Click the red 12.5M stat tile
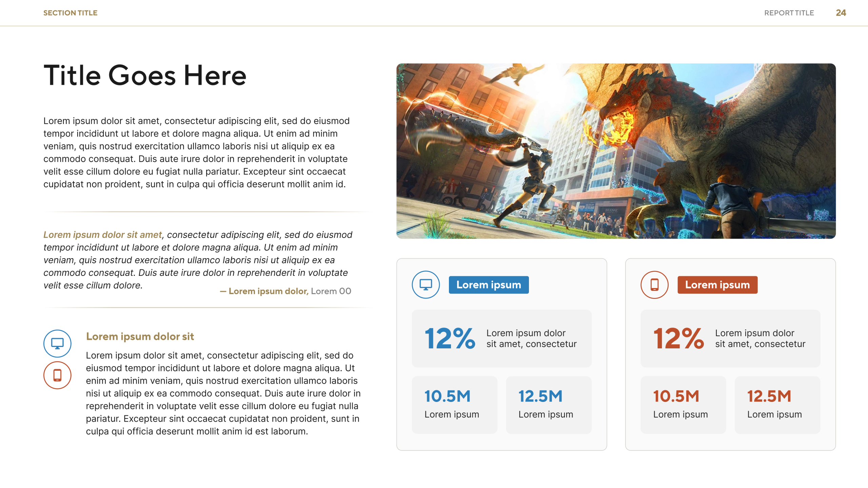Image resolution: width=868 pixels, height=488 pixels. point(777,405)
